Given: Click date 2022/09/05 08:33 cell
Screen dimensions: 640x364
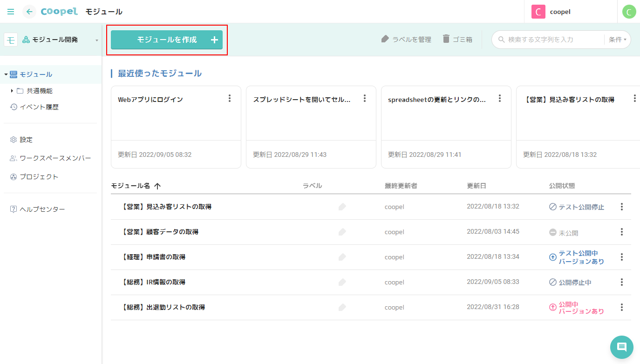Looking at the screenshot, I should [493, 282].
